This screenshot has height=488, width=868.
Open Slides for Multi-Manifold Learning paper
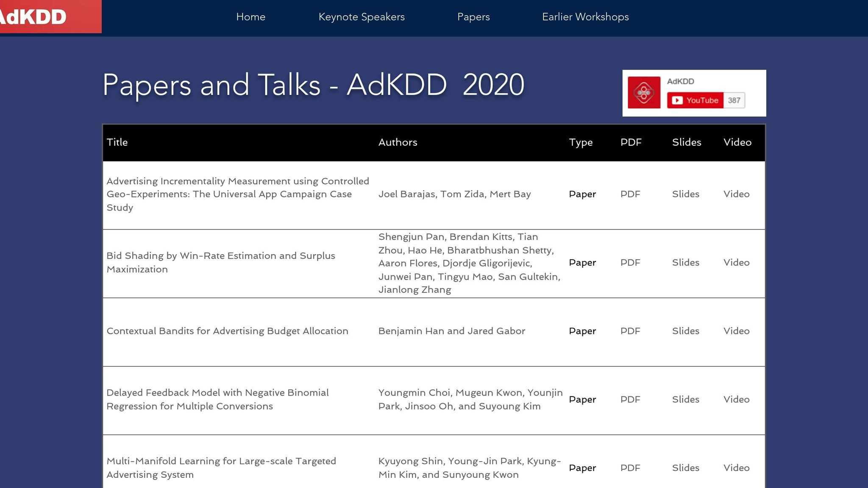coord(686,468)
